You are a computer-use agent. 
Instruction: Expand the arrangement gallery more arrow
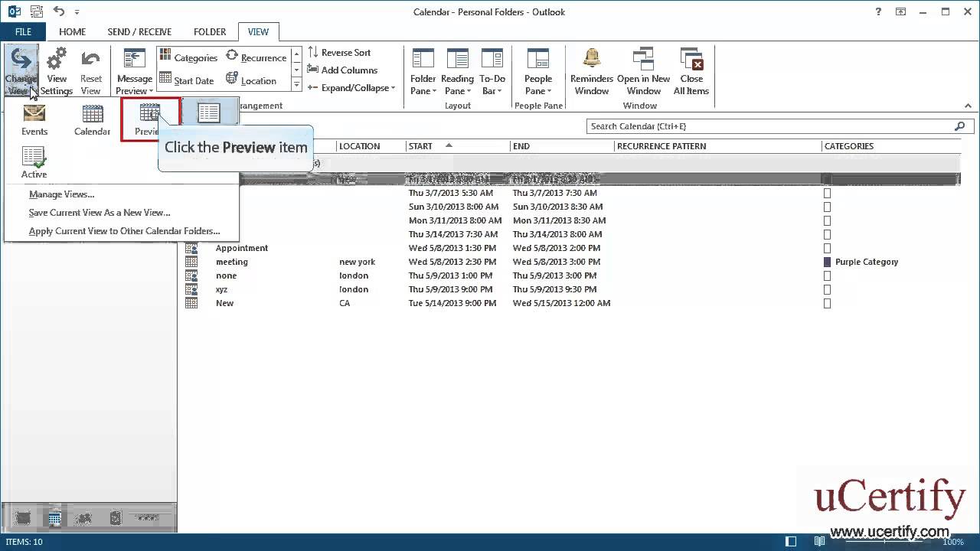coord(296,83)
